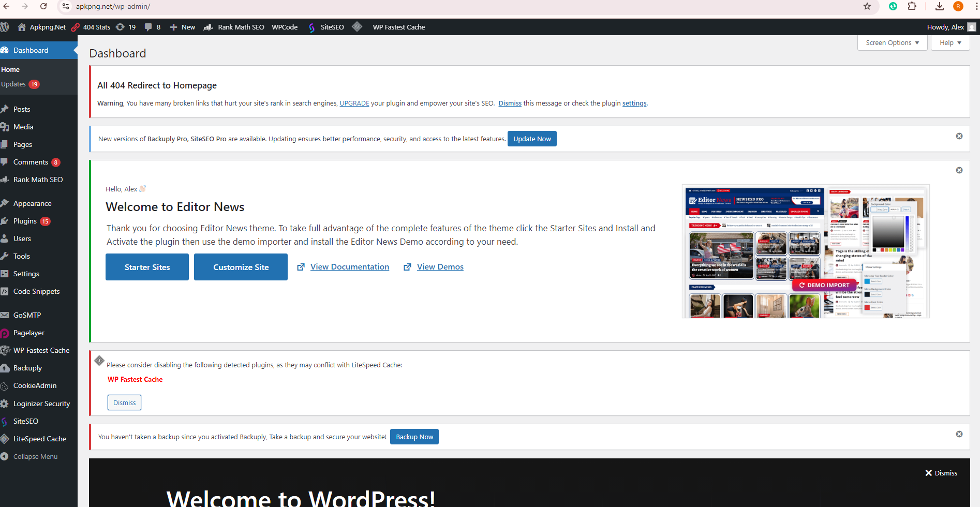The image size is (980, 507).
Task: Open the View Documentation link
Action: (x=349, y=266)
